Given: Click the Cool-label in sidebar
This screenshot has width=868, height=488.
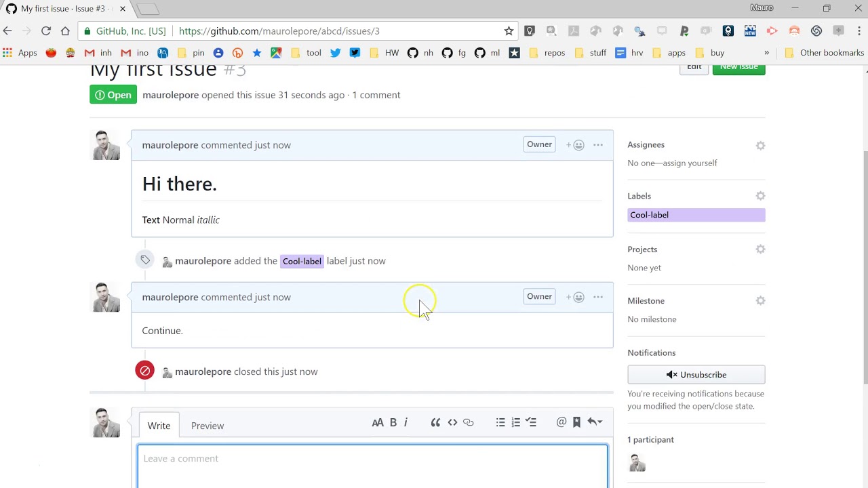Looking at the screenshot, I should (696, 215).
